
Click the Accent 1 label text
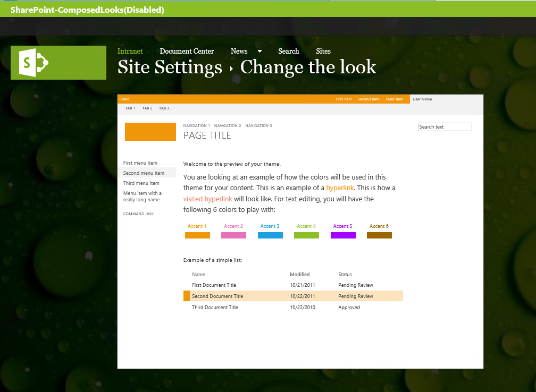pos(197,226)
